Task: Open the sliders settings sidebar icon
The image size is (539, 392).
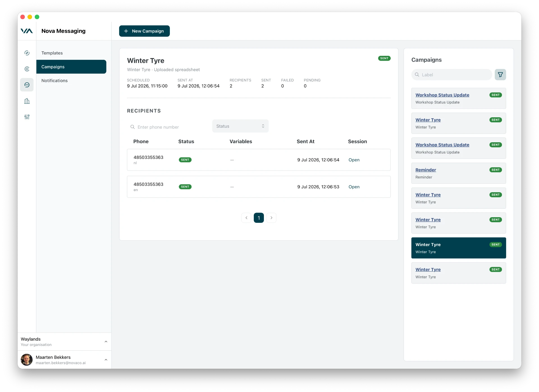Action: [x=27, y=117]
